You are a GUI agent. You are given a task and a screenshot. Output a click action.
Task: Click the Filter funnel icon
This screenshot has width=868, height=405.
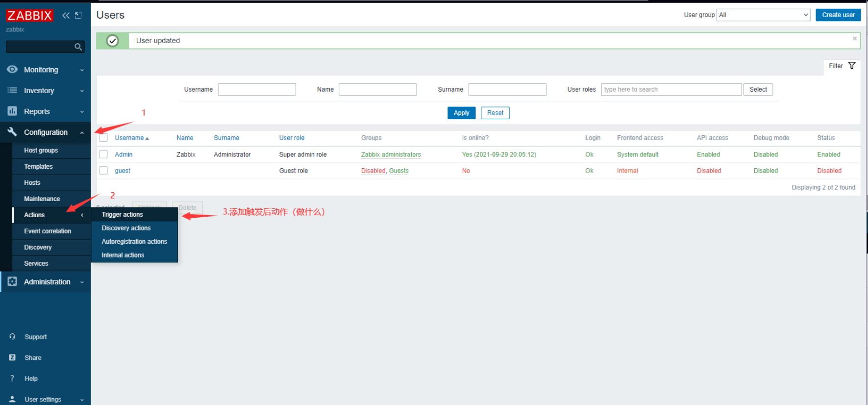pyautogui.click(x=852, y=66)
